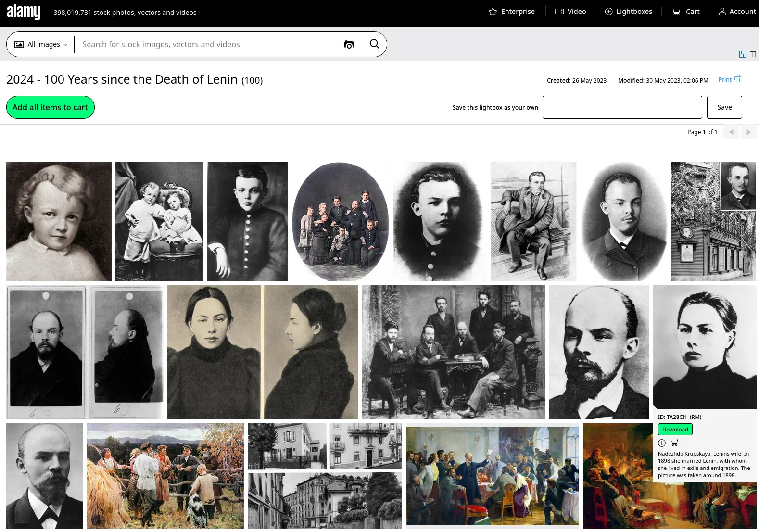Add Krupskaya image to lightbox plus icon
759x532 pixels.
(662, 443)
